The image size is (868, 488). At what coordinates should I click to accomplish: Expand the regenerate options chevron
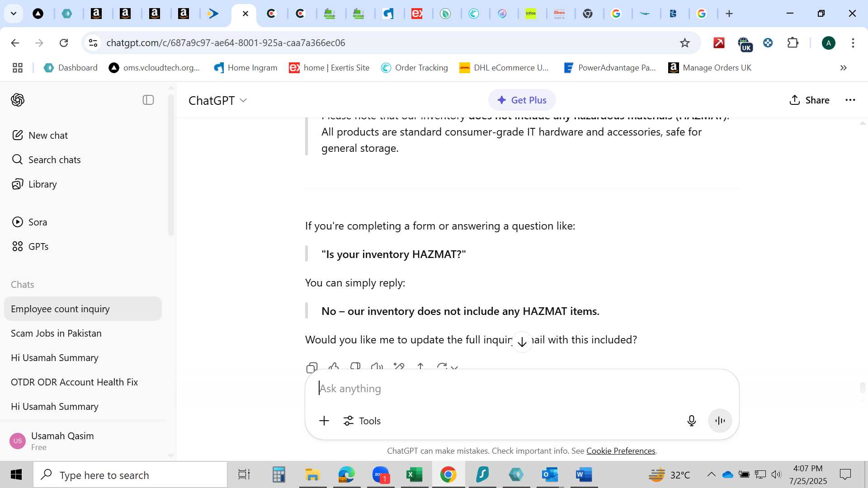tap(455, 367)
